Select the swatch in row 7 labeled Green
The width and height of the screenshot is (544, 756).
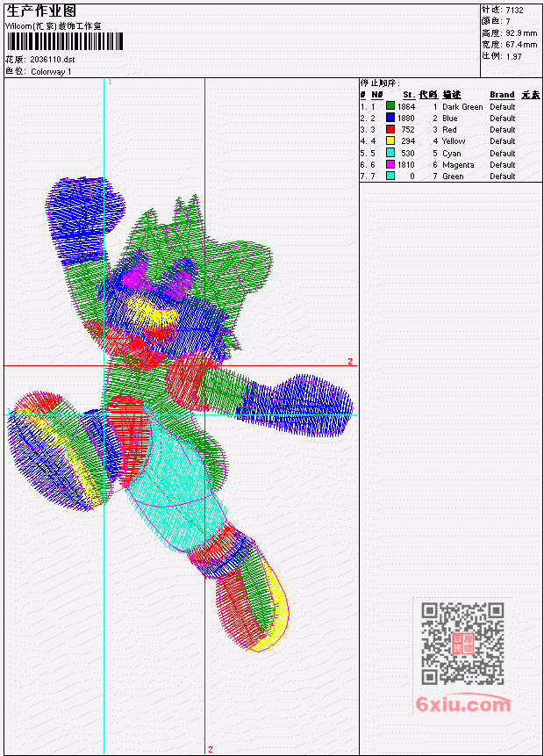coord(390,176)
